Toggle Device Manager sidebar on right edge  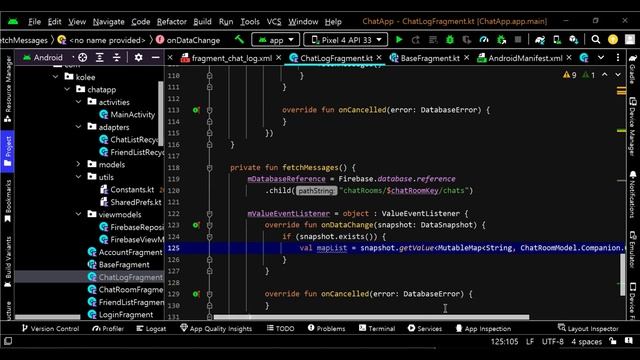click(x=633, y=127)
